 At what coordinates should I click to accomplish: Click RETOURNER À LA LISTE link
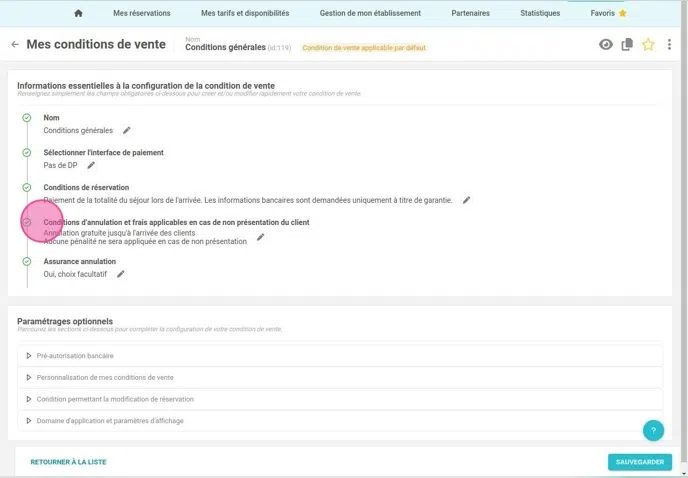click(68, 462)
